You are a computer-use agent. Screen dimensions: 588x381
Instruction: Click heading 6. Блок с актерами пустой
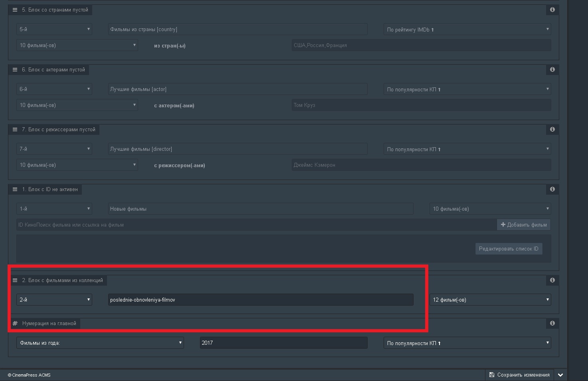(53, 69)
